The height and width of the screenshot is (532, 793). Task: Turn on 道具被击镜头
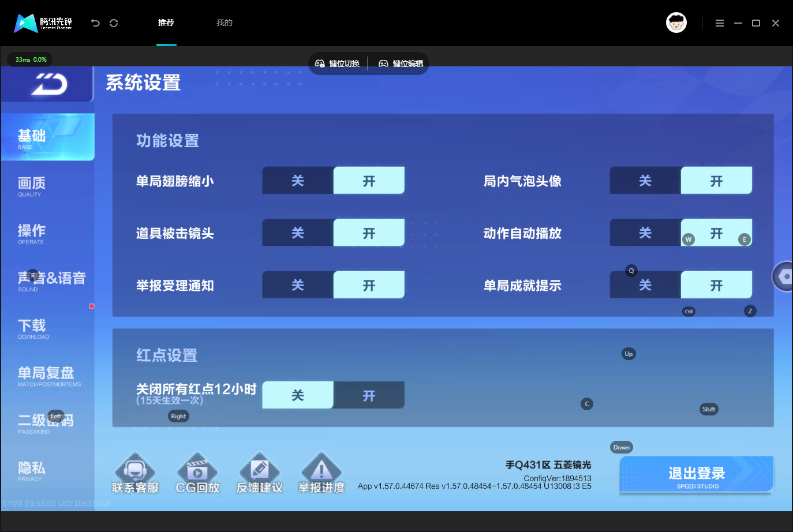click(x=369, y=233)
